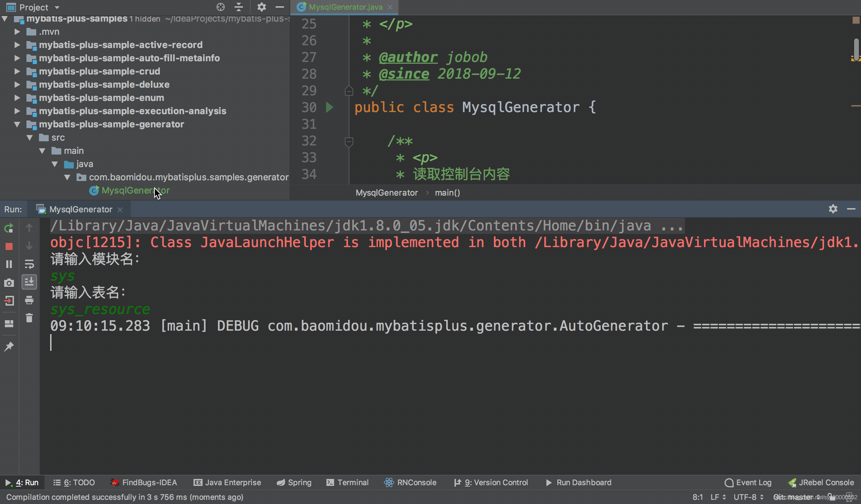Click the 8:1 cursor position indicator

pos(697,497)
